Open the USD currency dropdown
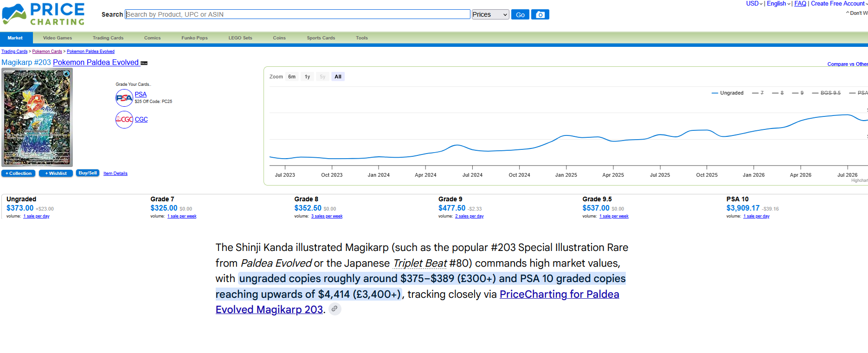Image resolution: width=868 pixels, height=353 pixels. pyautogui.click(x=754, y=4)
